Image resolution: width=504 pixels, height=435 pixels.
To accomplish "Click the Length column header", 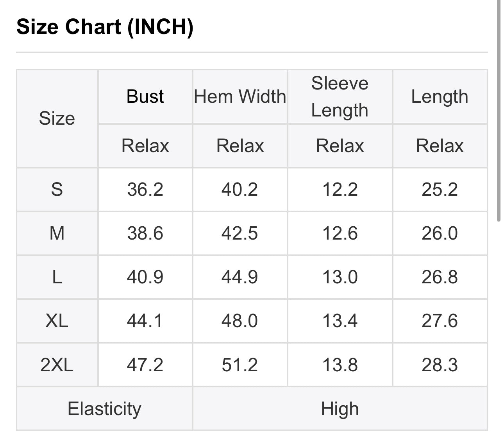I will click(x=440, y=97).
